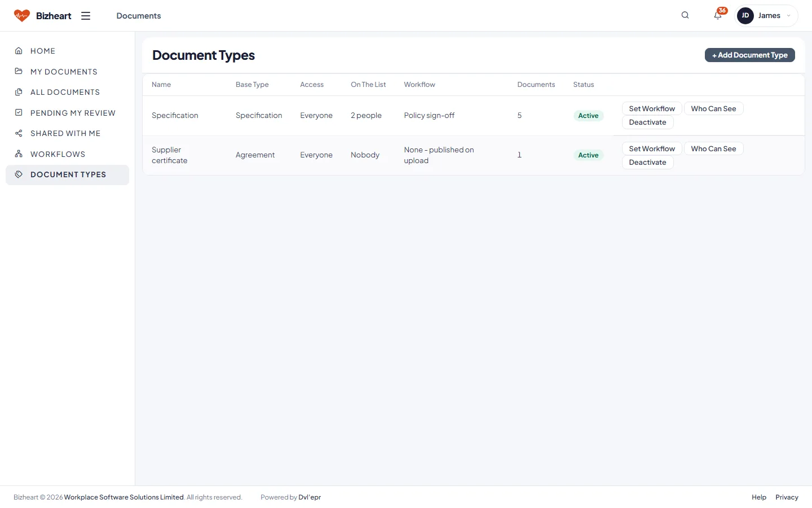Click the Workflow column header
The height and width of the screenshot is (508, 812).
[420, 85]
